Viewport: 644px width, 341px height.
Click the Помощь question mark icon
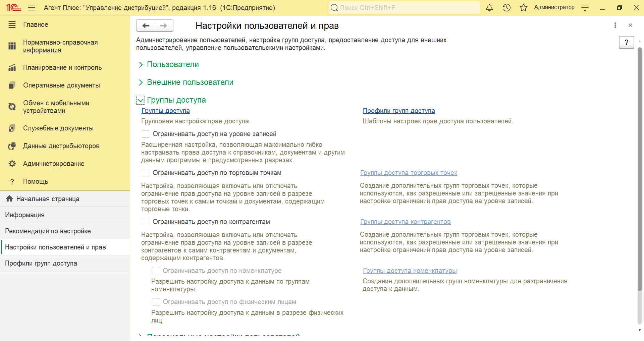coord(12,181)
